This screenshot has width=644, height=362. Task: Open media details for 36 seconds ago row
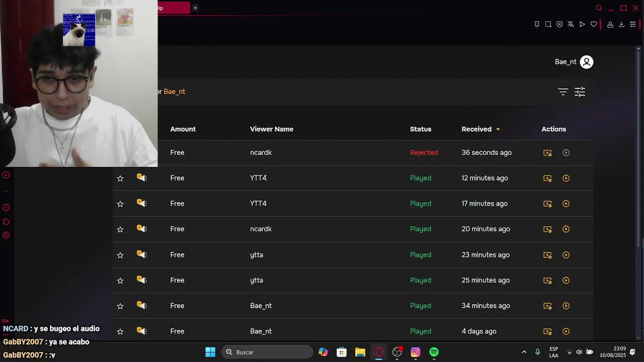coord(548,153)
